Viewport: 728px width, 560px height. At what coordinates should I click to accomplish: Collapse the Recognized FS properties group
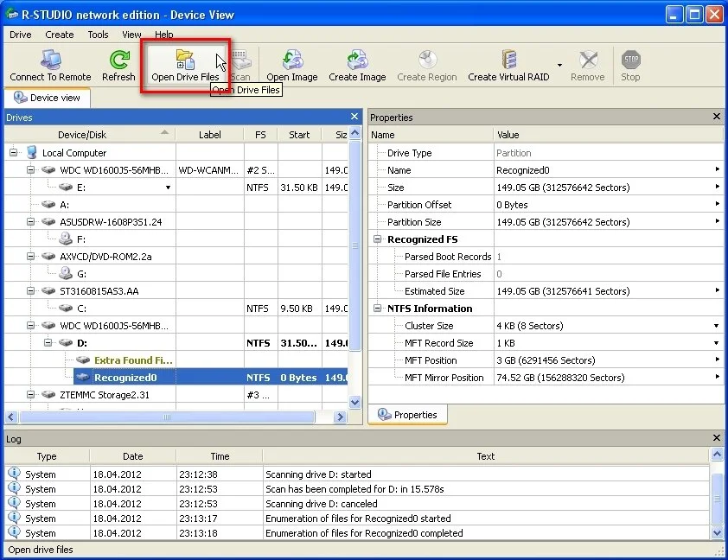click(x=377, y=239)
